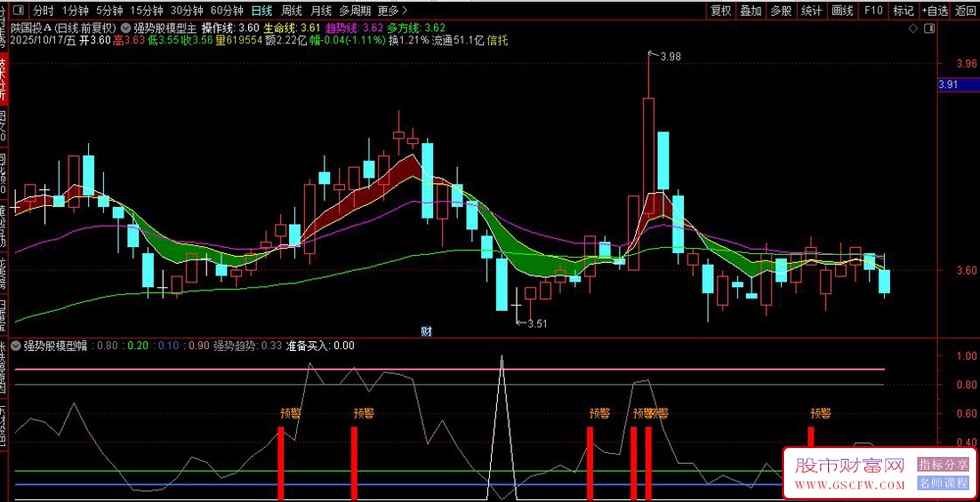Open the 复权 adjustment options
Viewport: 980px width, 502px height.
tap(720, 11)
